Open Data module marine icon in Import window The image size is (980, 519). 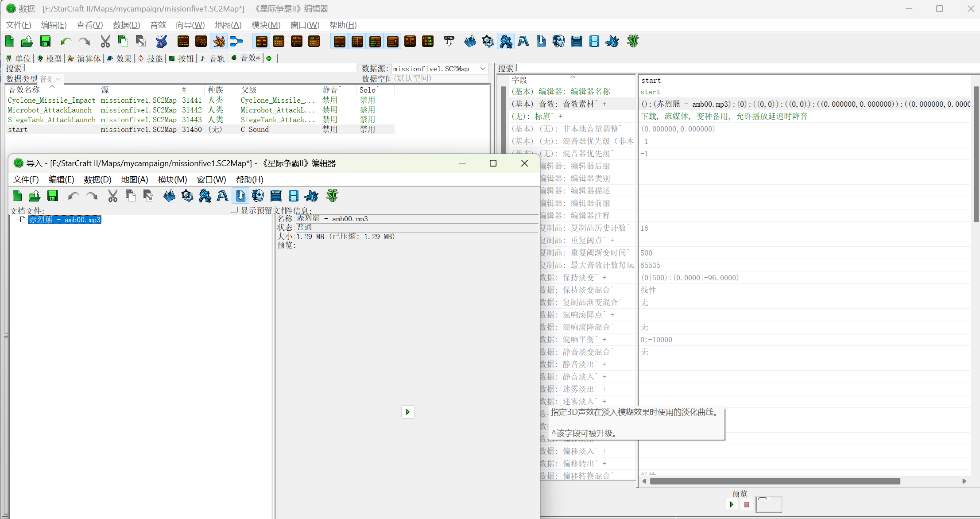pyautogui.click(x=205, y=196)
